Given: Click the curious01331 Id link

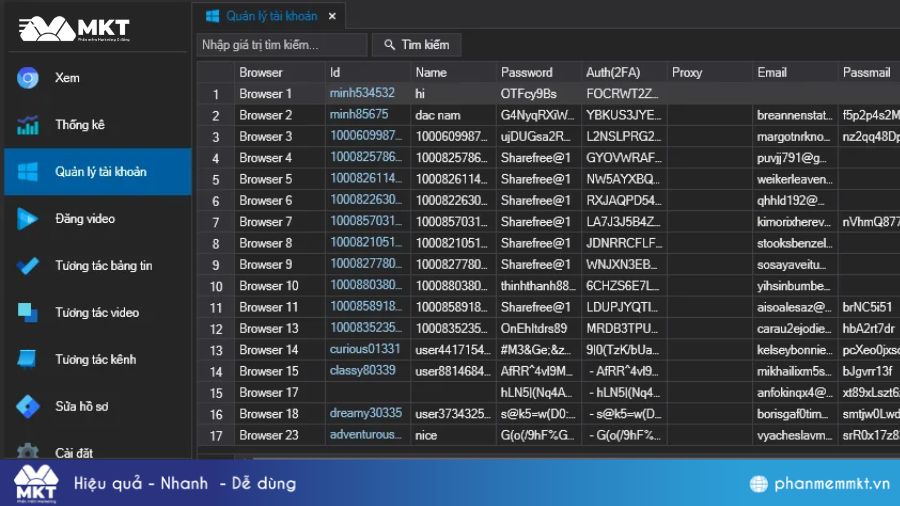Looking at the screenshot, I should pyautogui.click(x=365, y=349).
